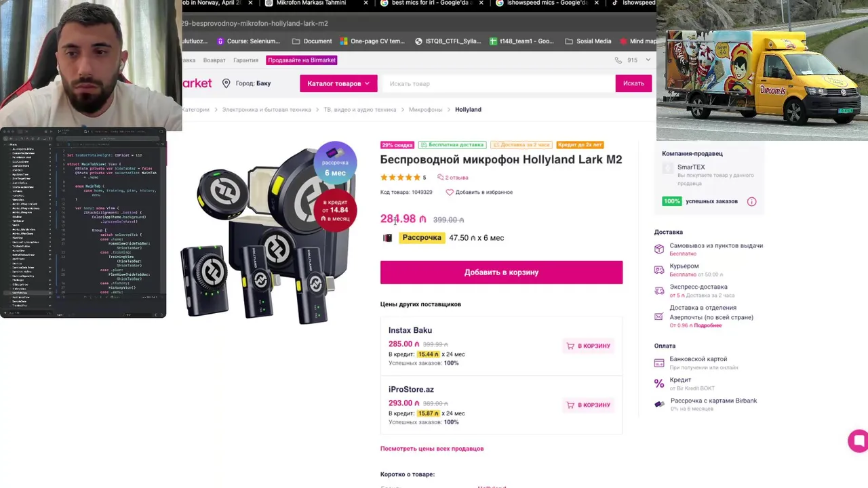Expand the phone number 915 chevron

[x=648, y=60]
